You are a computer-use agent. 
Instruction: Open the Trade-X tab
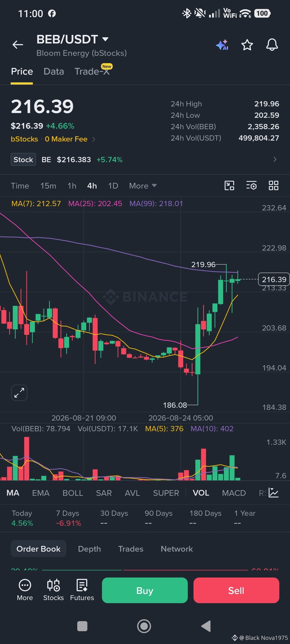point(92,71)
